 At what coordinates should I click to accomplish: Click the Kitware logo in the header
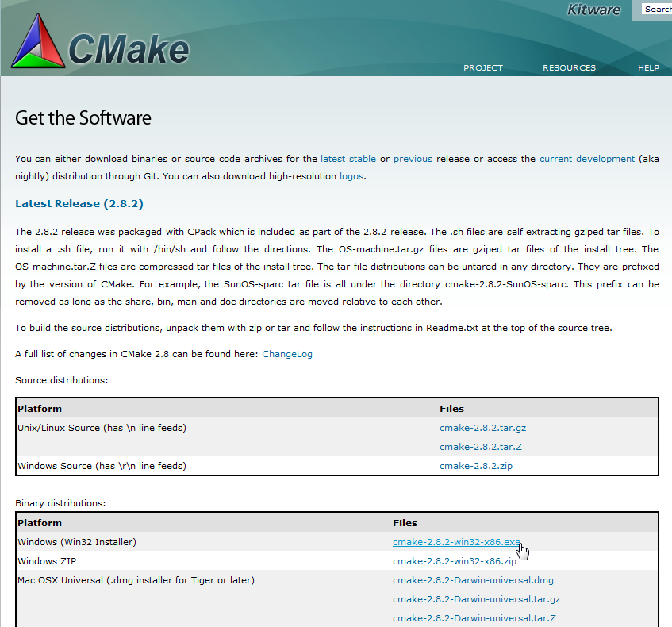point(593,10)
